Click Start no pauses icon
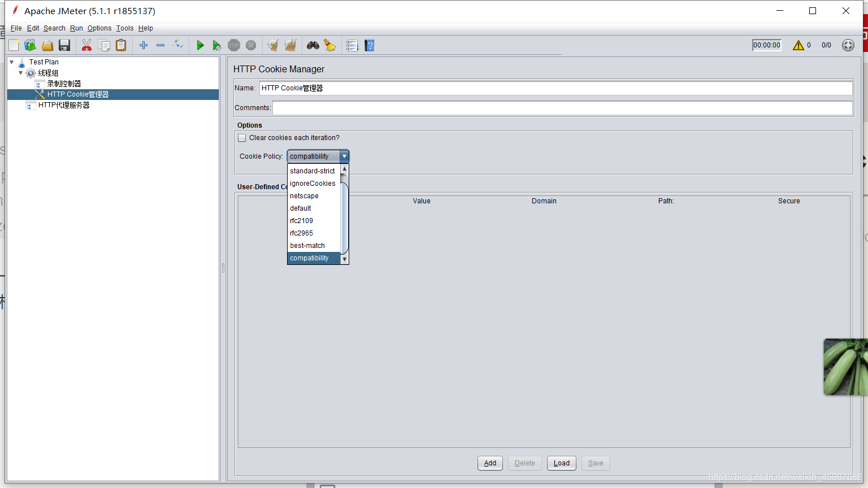The height and width of the screenshot is (488, 868). [216, 45]
